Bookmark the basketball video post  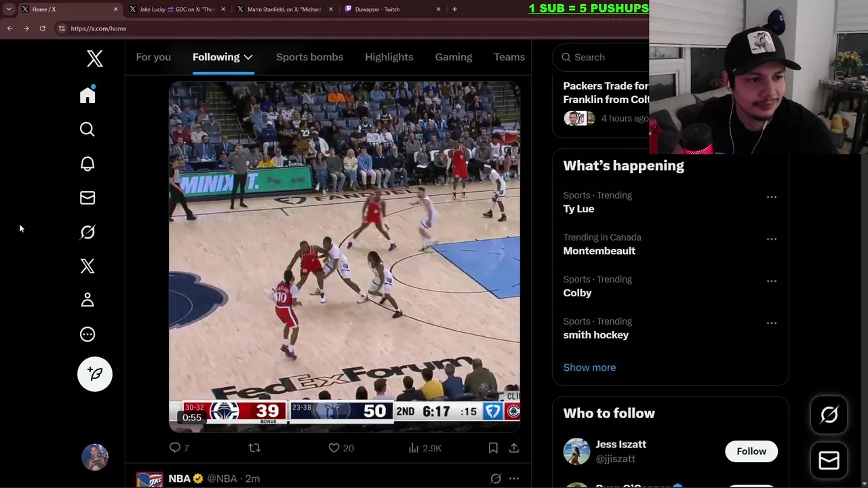tap(493, 448)
